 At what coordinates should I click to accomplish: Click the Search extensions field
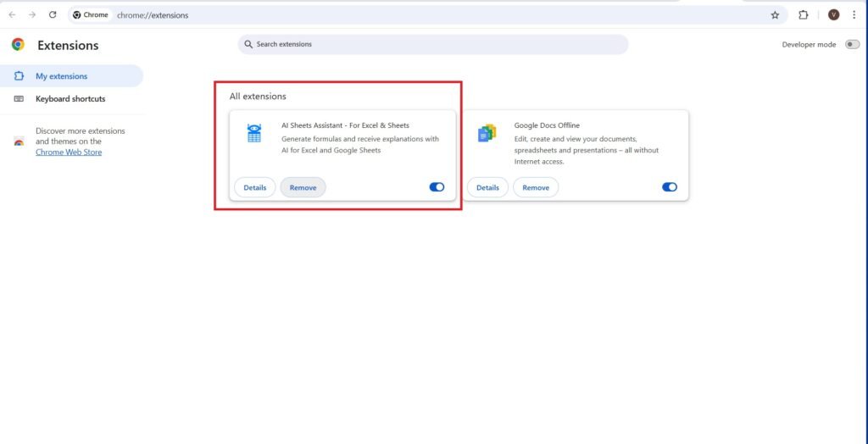tap(432, 44)
